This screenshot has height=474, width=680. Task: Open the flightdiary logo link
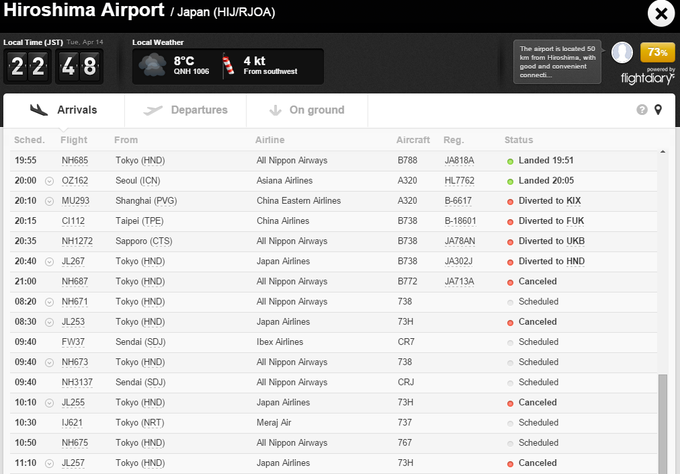pyautogui.click(x=647, y=78)
